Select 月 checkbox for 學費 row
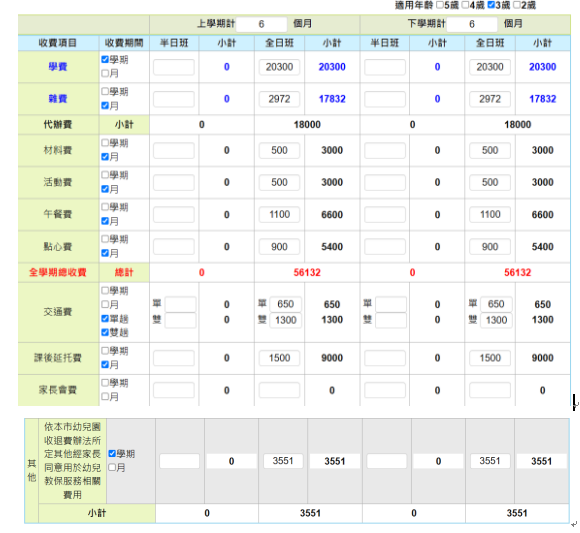Viewport: 580px width, 533px height. [105, 73]
